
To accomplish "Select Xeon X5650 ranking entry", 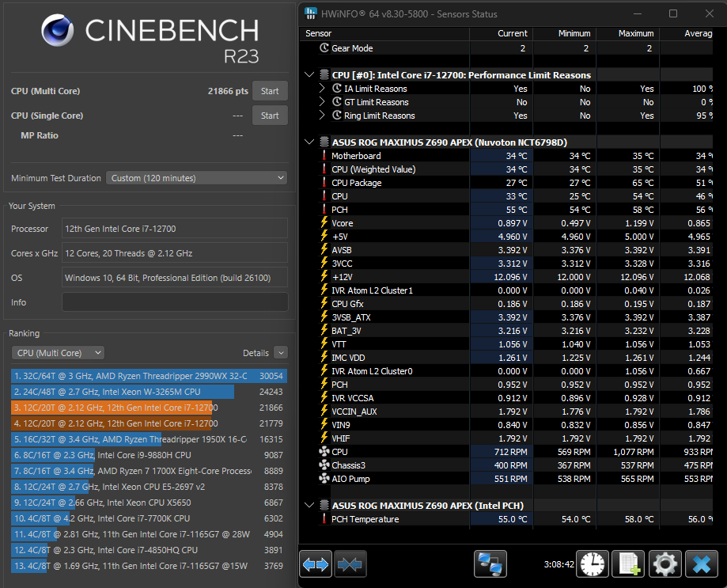I will tap(149, 503).
